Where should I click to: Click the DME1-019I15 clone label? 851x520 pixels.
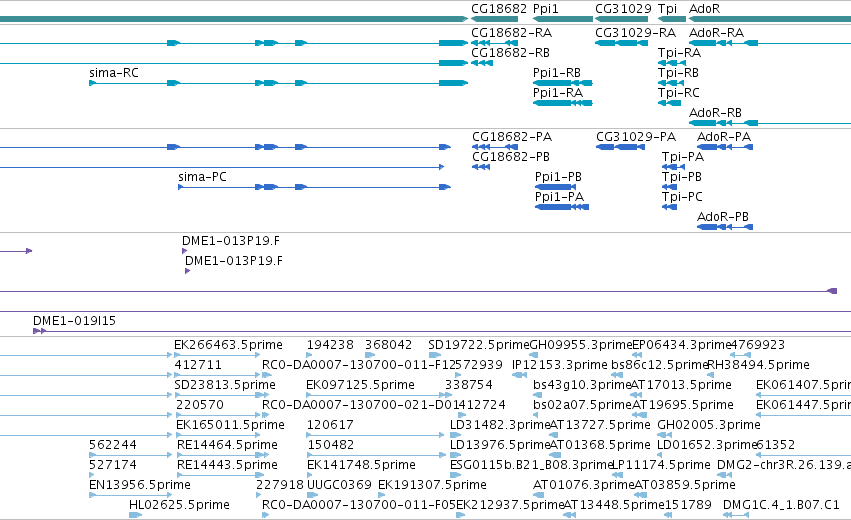coord(74,321)
